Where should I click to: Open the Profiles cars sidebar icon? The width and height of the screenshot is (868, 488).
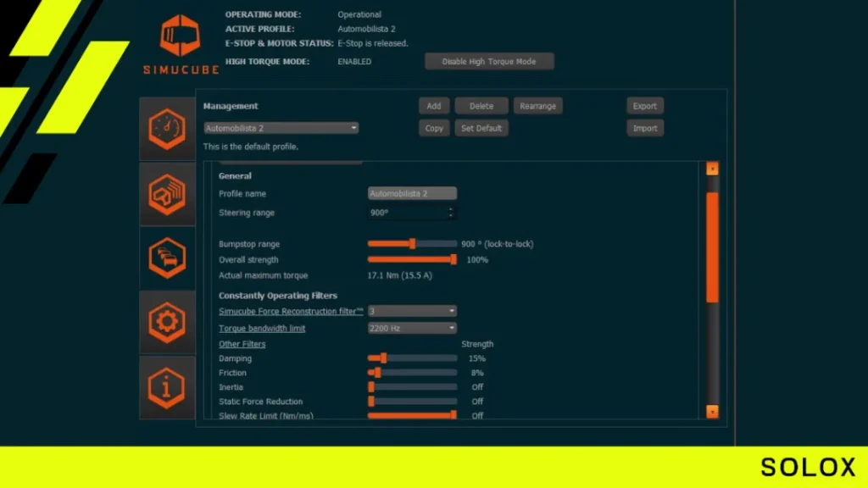coord(167,258)
